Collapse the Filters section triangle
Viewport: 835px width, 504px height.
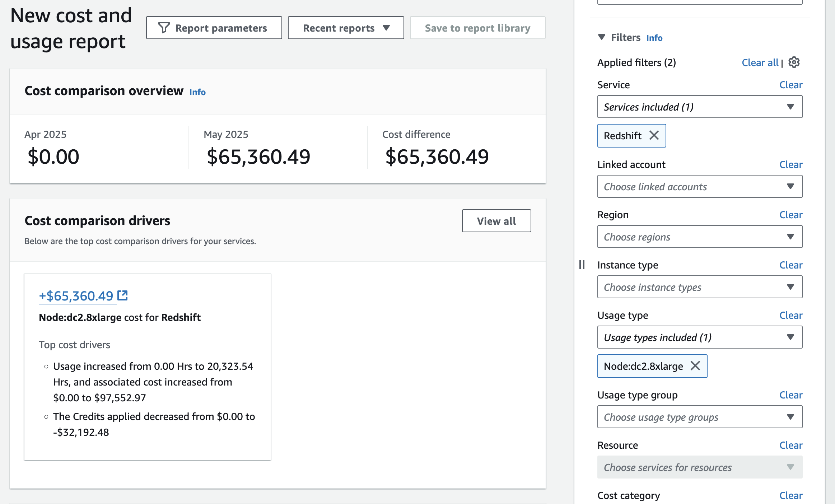(602, 37)
